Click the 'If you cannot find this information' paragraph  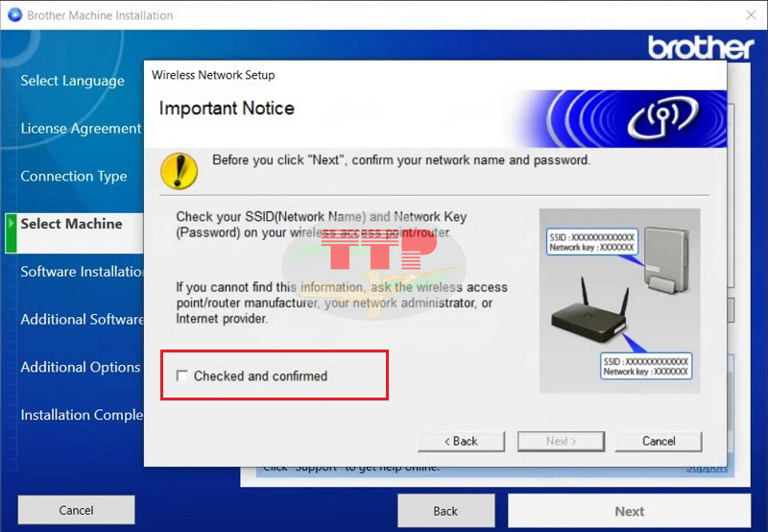342,302
